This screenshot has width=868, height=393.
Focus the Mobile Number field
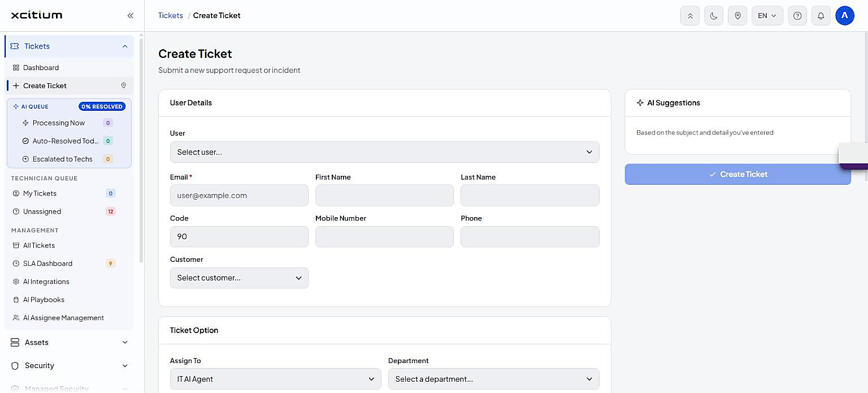point(384,236)
